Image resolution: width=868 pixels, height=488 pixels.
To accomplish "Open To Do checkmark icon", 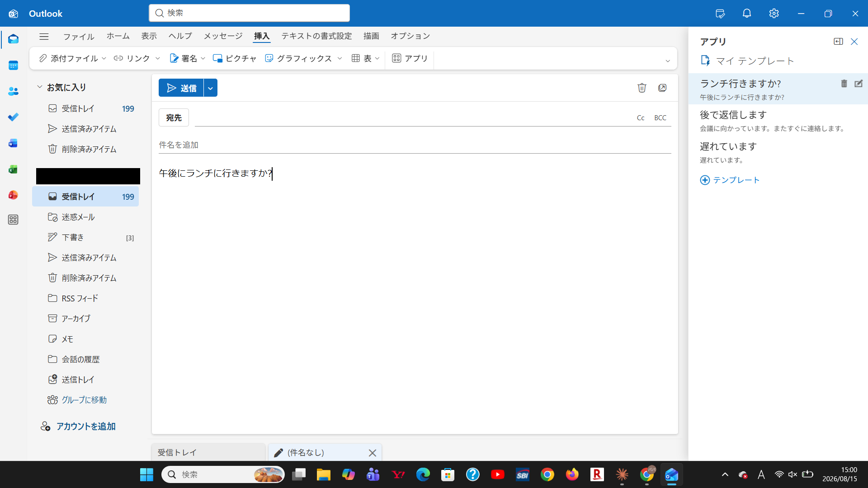I will click(x=13, y=117).
